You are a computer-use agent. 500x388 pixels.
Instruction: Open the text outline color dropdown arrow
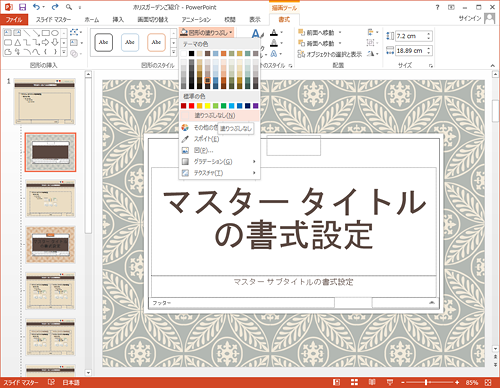click(x=281, y=43)
